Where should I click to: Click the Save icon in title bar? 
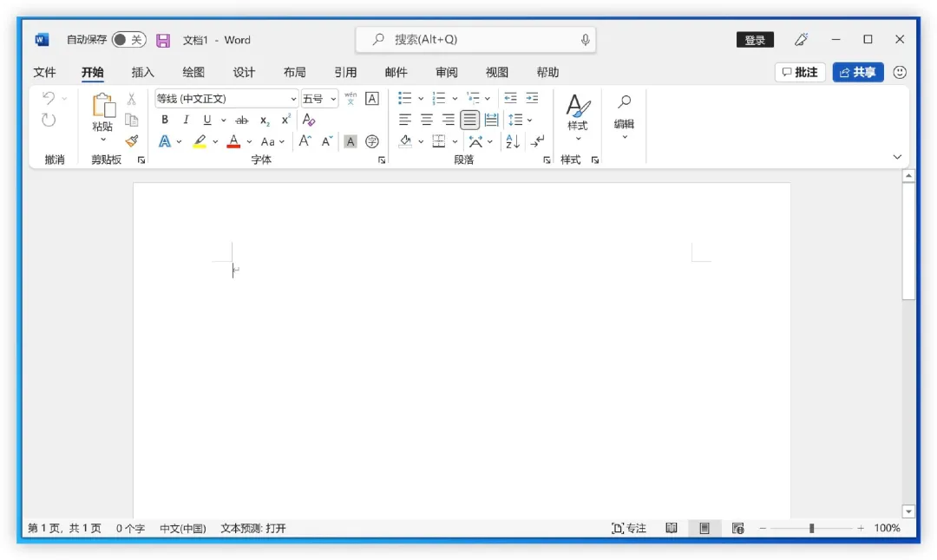(x=163, y=40)
